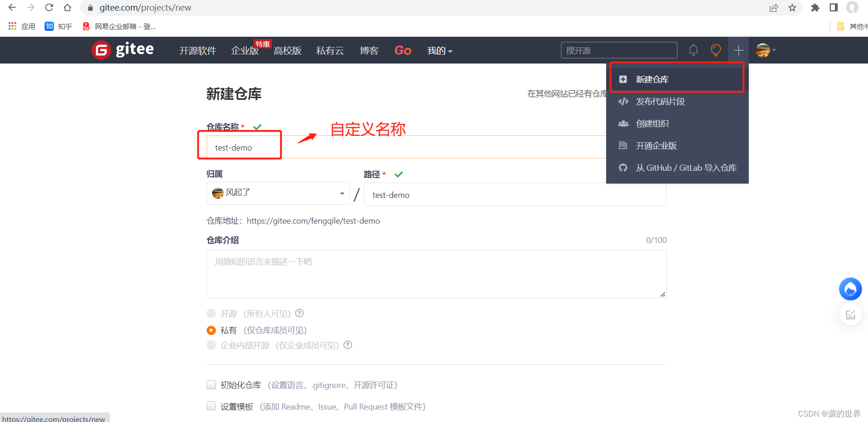The height and width of the screenshot is (422, 868).
Task: Open 企业版 navigation link
Action: tap(245, 51)
